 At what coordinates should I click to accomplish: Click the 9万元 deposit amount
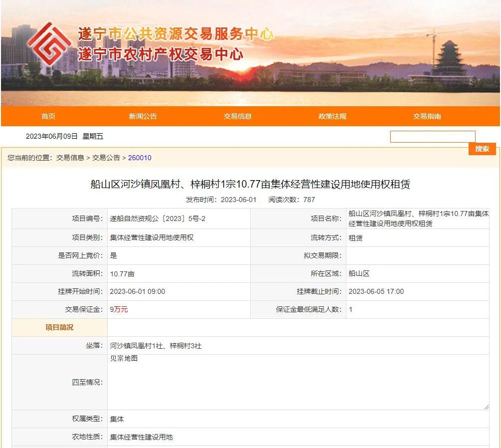(x=119, y=309)
